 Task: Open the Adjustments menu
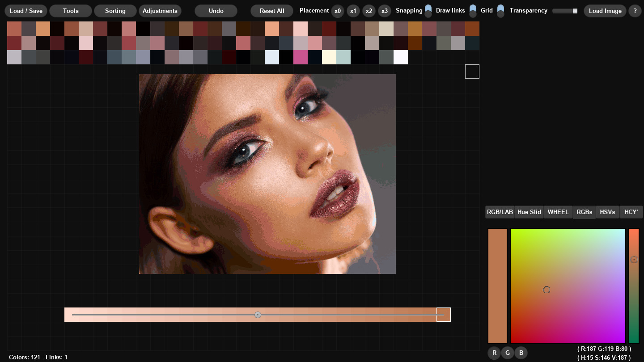(160, 11)
